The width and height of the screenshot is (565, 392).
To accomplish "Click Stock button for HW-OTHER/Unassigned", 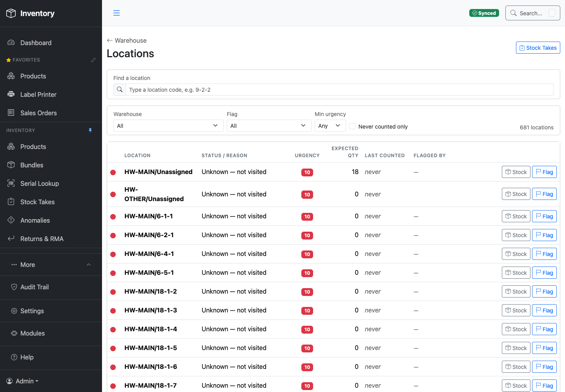I will pyautogui.click(x=516, y=194).
